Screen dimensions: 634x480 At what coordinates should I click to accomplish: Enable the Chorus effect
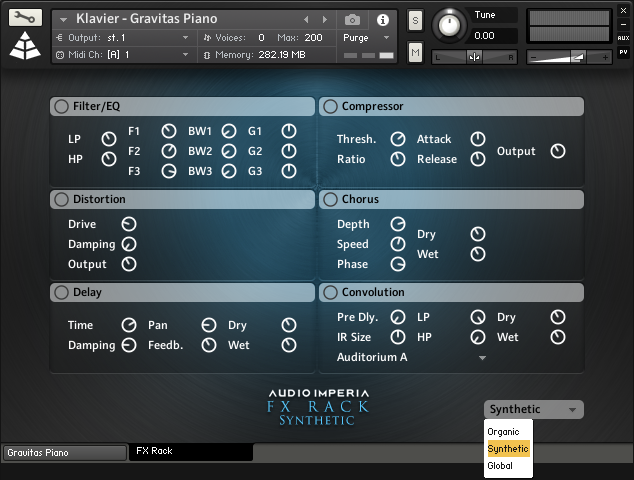tap(330, 200)
